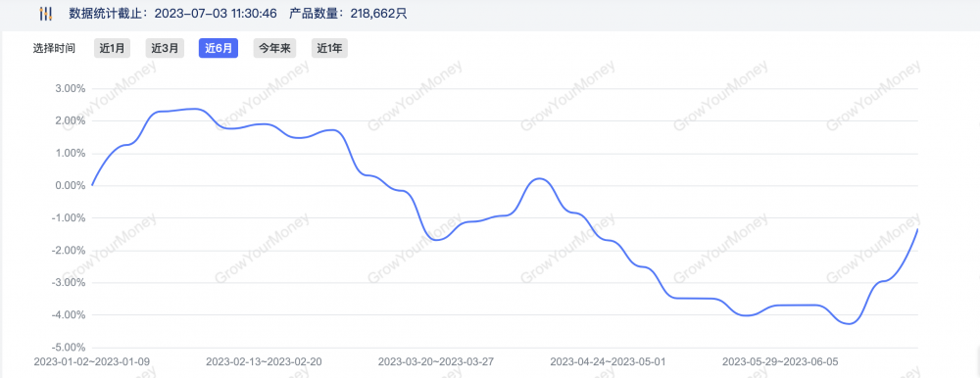This screenshot has height=378, width=980.
Task: Choose the 今年来 time range
Action: [x=274, y=49]
